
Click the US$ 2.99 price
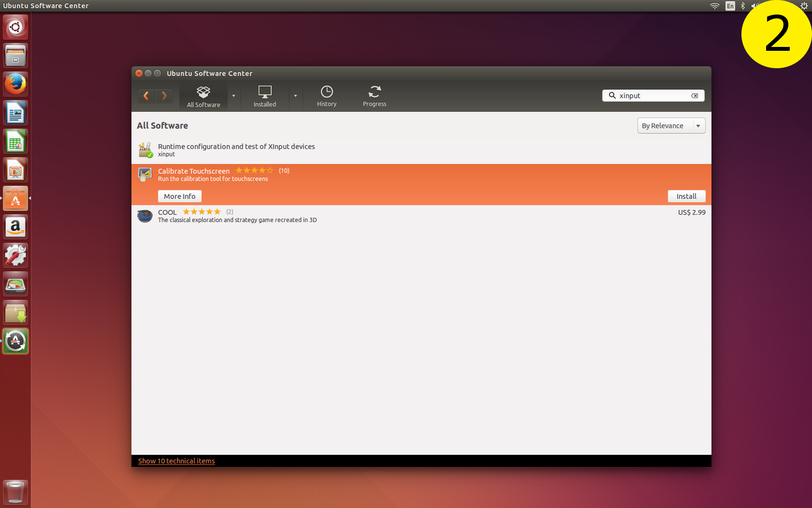[692, 212]
